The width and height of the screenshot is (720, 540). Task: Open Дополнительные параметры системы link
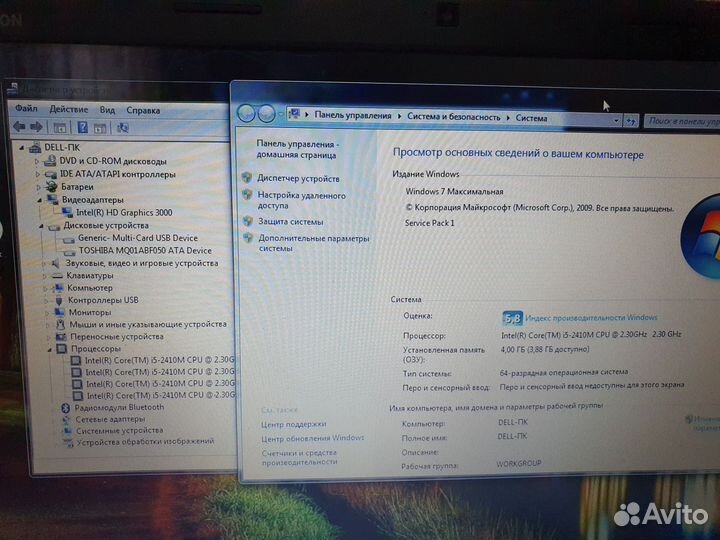314,243
